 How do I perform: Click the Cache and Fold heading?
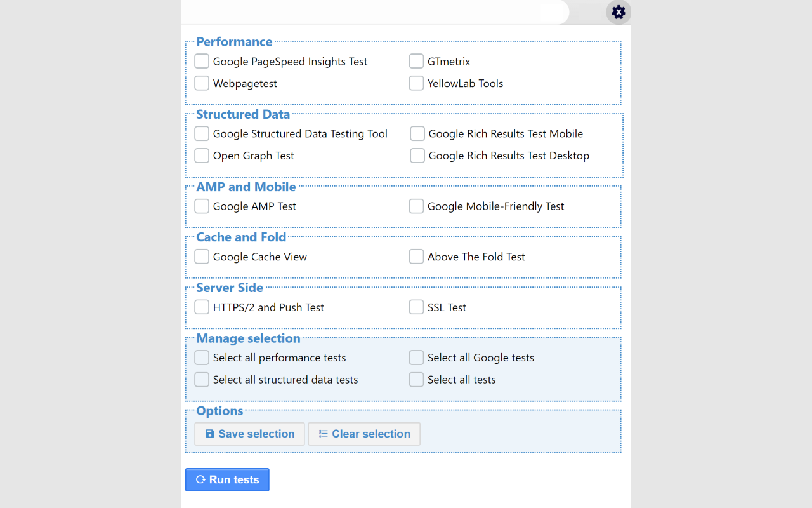pos(241,237)
